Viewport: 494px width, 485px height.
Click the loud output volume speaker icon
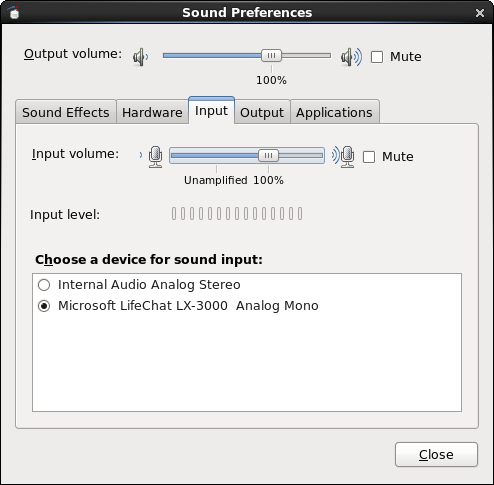coord(351,57)
